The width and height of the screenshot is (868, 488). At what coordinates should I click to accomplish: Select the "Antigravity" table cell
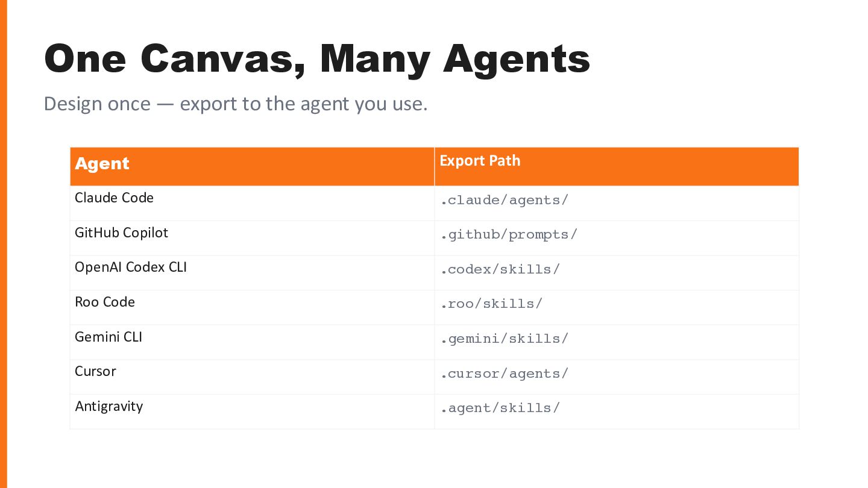tap(109, 406)
